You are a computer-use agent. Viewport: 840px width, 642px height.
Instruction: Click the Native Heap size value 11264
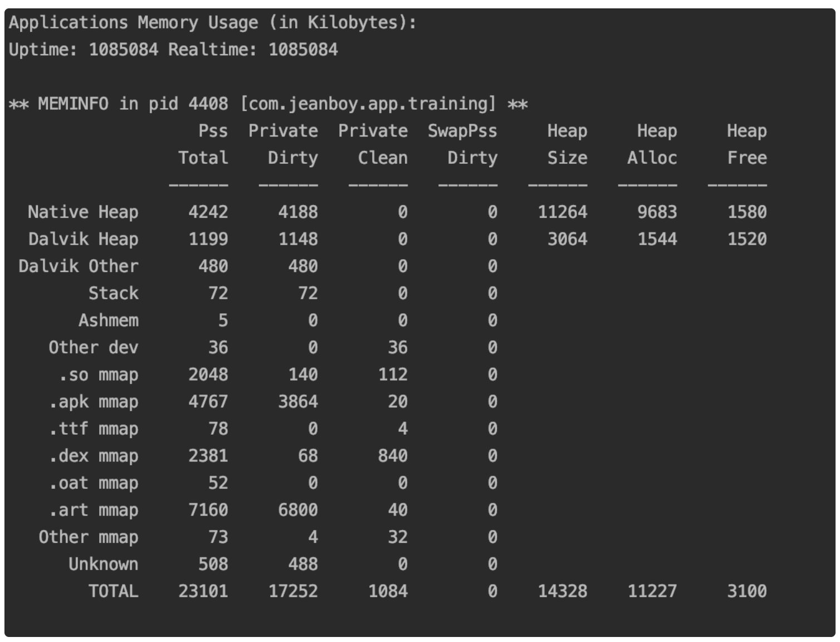[x=562, y=212]
